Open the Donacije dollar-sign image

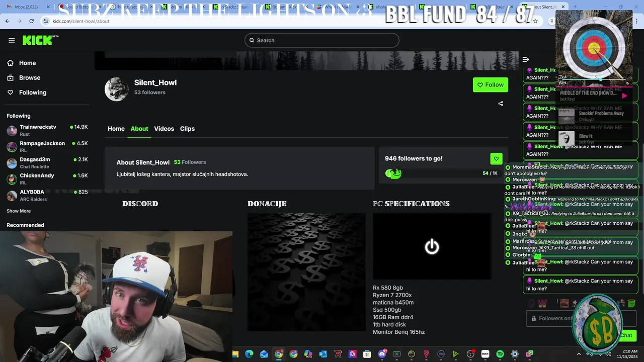(x=306, y=272)
